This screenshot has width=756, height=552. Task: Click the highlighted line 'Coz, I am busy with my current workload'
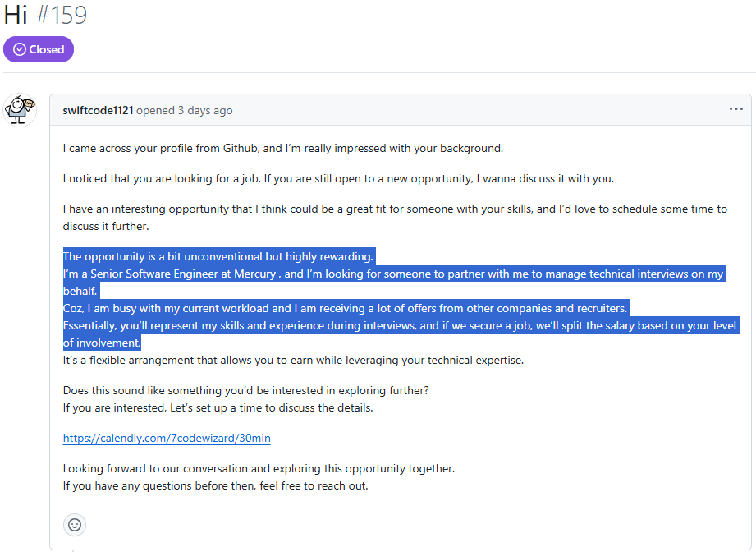point(346,308)
